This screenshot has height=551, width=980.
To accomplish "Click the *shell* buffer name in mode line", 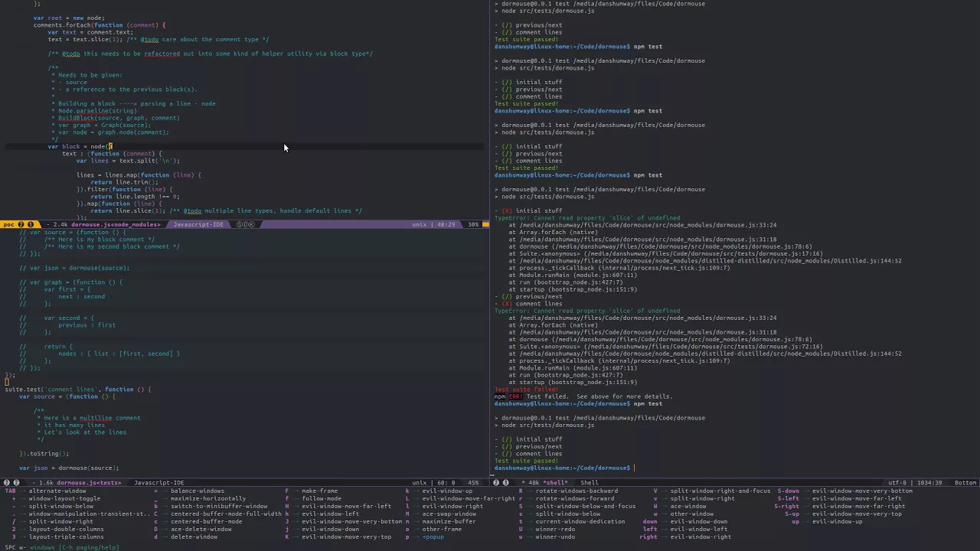I will pos(556,483).
